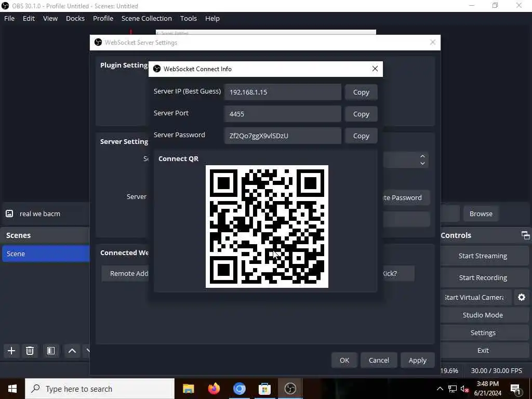
Task: Increase the server port stepper value
Action: click(422, 156)
